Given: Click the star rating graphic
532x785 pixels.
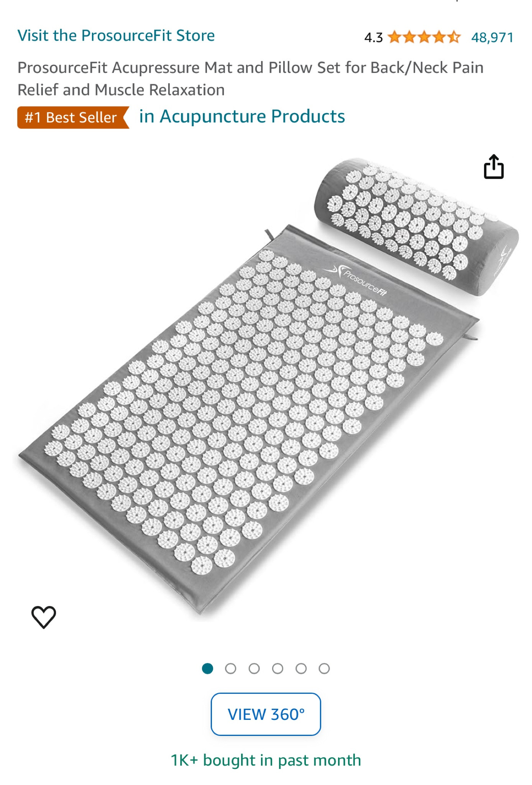Looking at the screenshot, I should click(424, 37).
